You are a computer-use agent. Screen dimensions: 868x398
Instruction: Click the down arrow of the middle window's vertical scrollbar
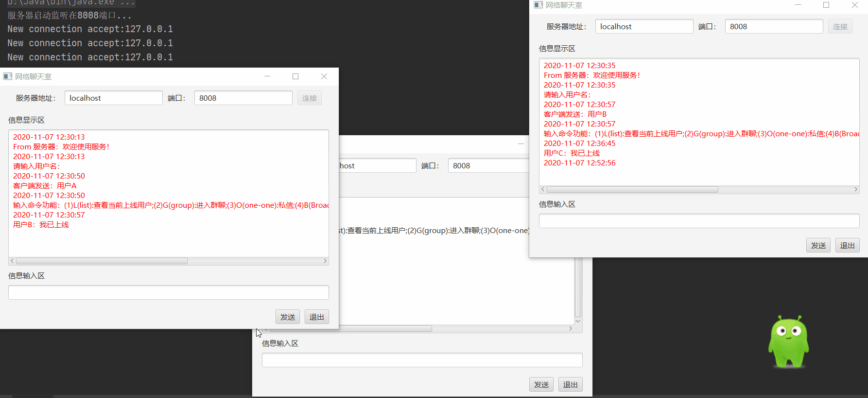(x=578, y=321)
